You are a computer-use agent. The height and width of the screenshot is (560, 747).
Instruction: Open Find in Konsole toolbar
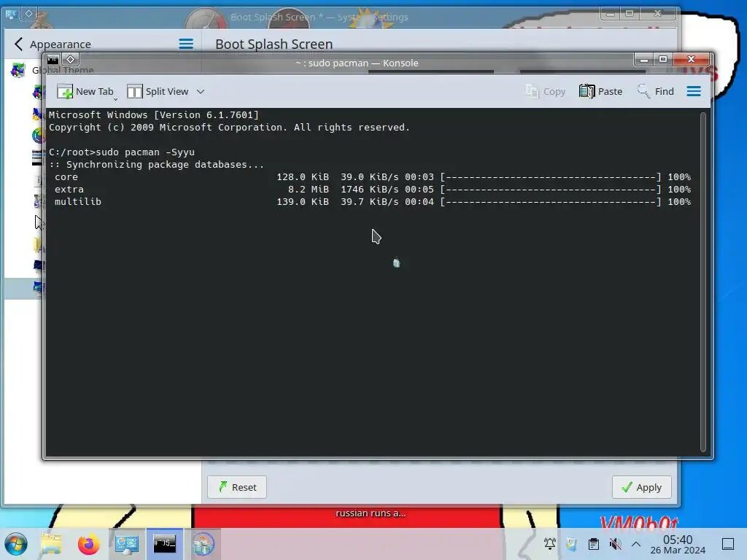point(656,91)
